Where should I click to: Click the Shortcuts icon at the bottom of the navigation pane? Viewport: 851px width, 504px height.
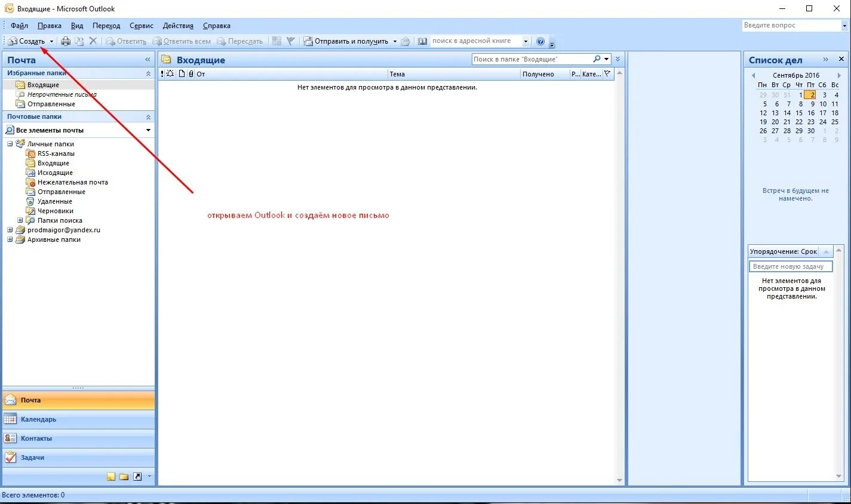coord(137,477)
